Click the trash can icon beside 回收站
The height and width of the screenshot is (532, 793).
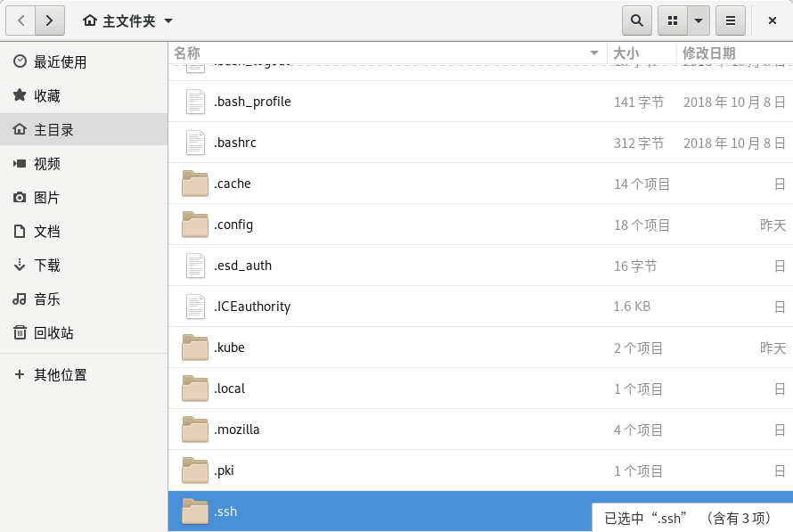tap(20, 332)
